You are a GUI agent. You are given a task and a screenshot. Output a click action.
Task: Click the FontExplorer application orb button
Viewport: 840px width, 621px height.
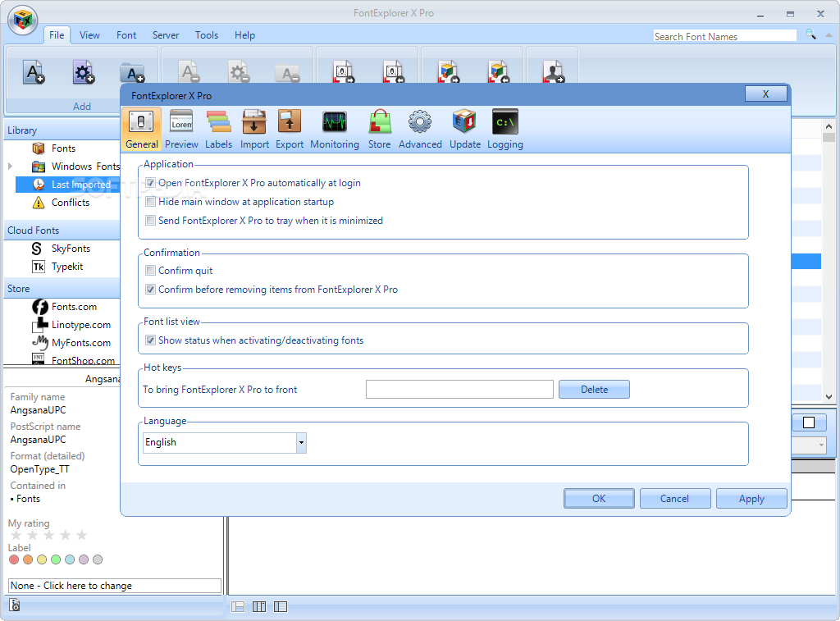(22, 21)
